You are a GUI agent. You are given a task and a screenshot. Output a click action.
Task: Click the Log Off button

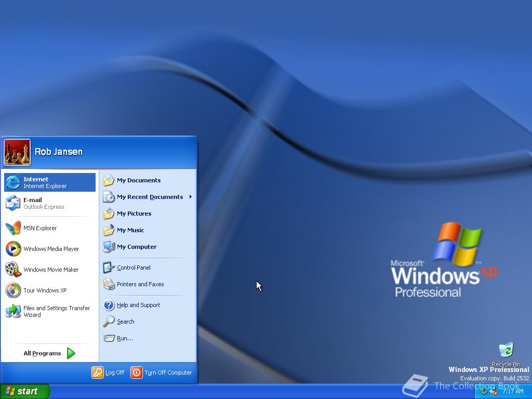pyautogui.click(x=108, y=373)
